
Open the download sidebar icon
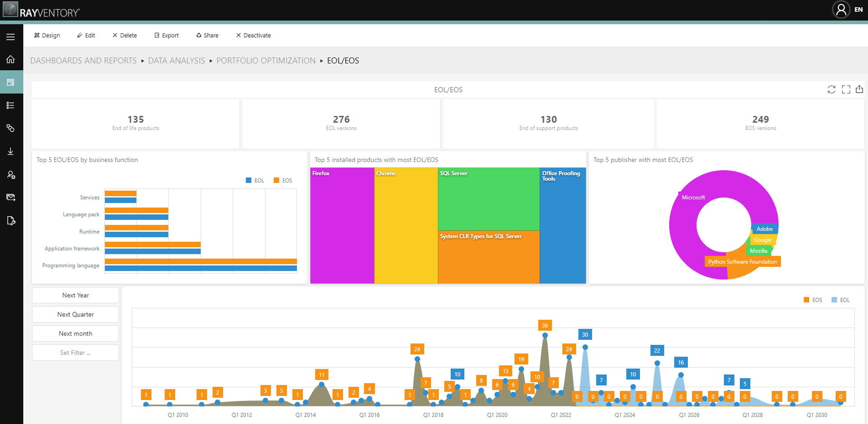[x=10, y=152]
